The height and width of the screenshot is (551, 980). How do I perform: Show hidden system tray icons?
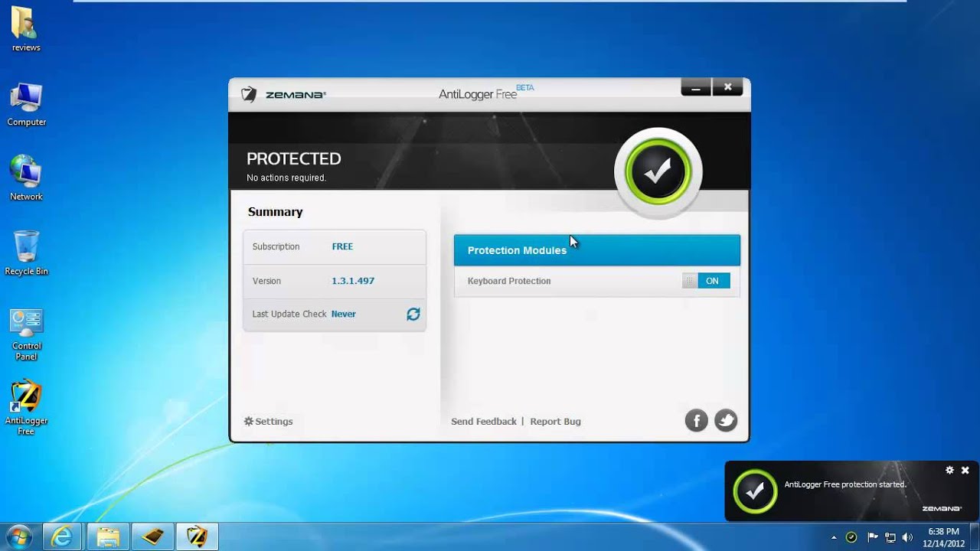coord(834,537)
